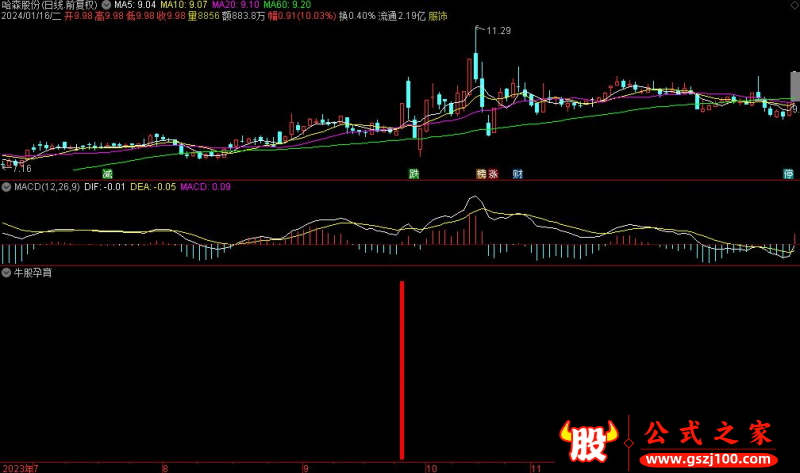This screenshot has width=800, height=473.
Task: Click the 低9.98 low price text
Action: pyautogui.click(x=140, y=16)
